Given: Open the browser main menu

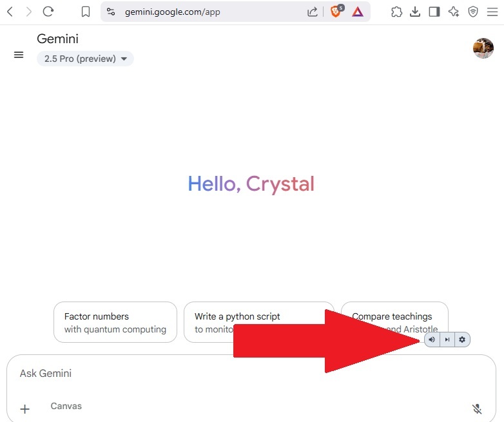Looking at the screenshot, I should tap(492, 12).
